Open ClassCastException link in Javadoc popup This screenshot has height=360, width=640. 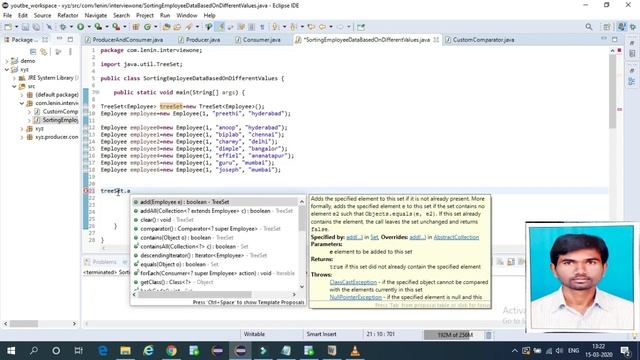pos(353,282)
